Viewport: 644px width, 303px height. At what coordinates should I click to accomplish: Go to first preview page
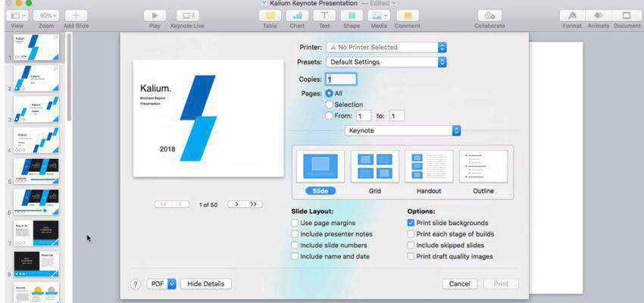pyautogui.click(x=163, y=204)
